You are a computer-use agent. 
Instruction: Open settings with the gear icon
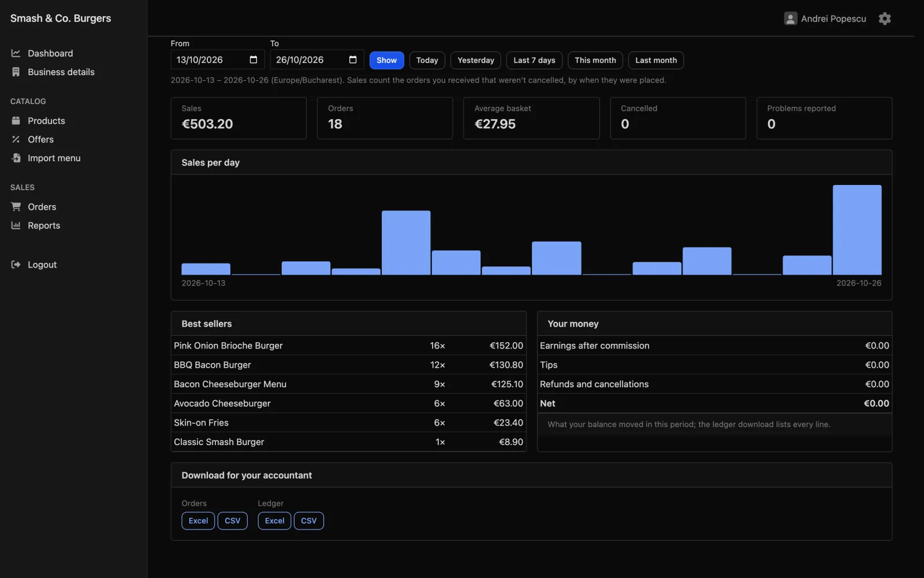[885, 18]
